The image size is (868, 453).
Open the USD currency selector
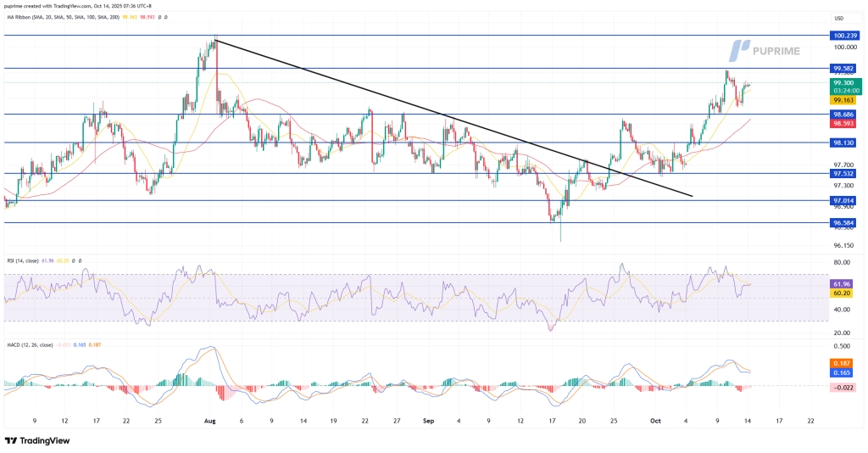pos(837,18)
